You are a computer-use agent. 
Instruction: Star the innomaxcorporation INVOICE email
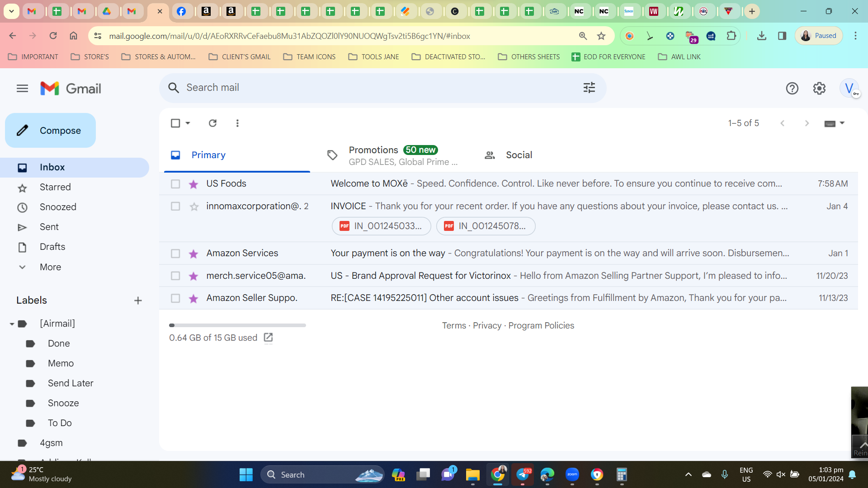194,206
